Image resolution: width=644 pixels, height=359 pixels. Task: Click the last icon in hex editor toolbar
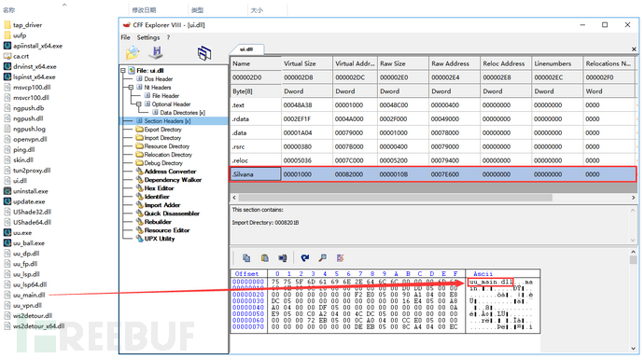point(340,257)
